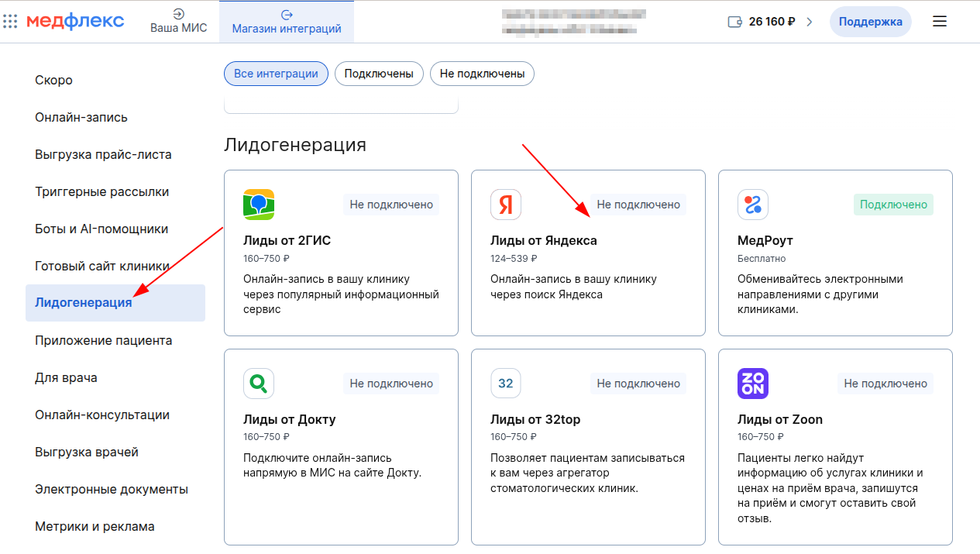The image size is (980, 554).
Task: Click the wallet icon near balance
Action: [735, 22]
